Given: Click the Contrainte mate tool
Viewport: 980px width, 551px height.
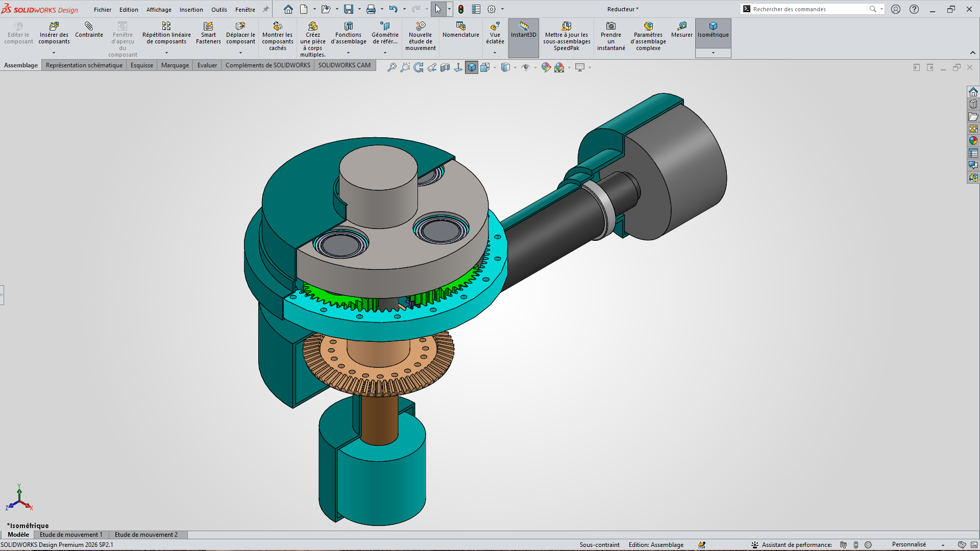Looking at the screenshot, I should tap(89, 30).
